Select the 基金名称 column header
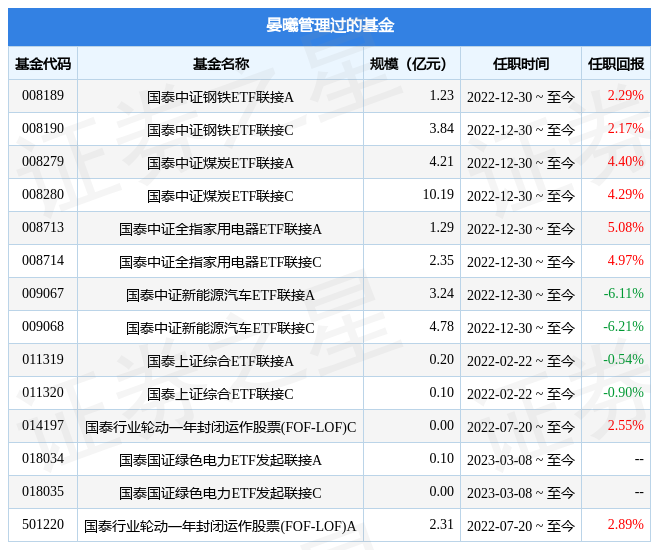This screenshot has height=550, width=651. click(x=220, y=64)
